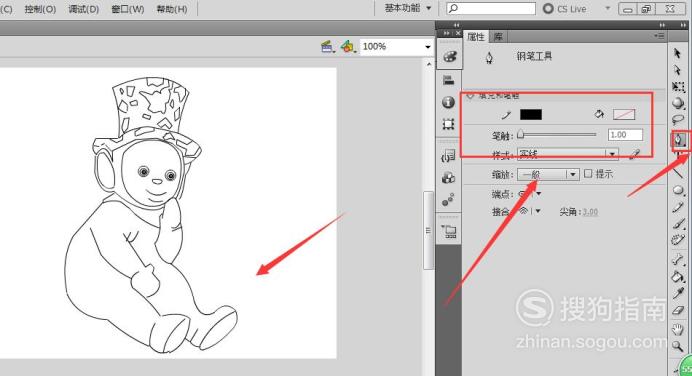The height and width of the screenshot is (376, 692).
Task: Select the Line tool
Action: tap(678, 173)
